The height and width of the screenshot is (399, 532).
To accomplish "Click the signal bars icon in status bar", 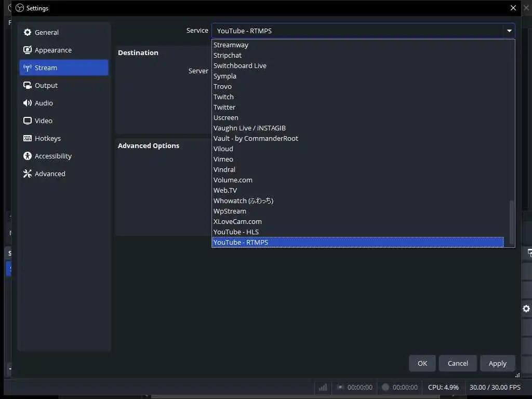I will pyautogui.click(x=323, y=387).
